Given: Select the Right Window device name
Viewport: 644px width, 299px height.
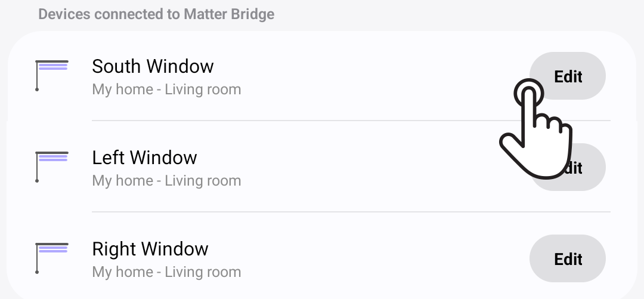Looking at the screenshot, I should tap(150, 249).
